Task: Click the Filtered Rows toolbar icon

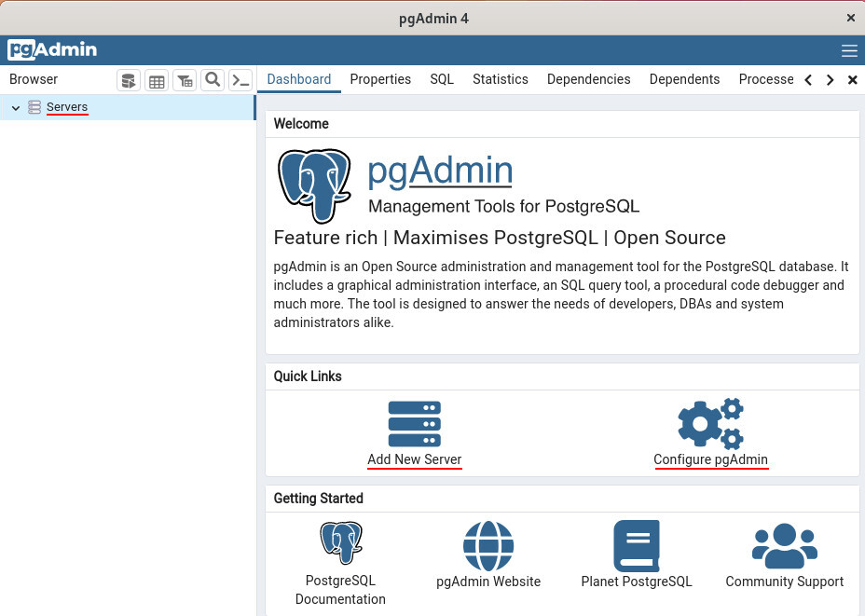Action: 185,80
